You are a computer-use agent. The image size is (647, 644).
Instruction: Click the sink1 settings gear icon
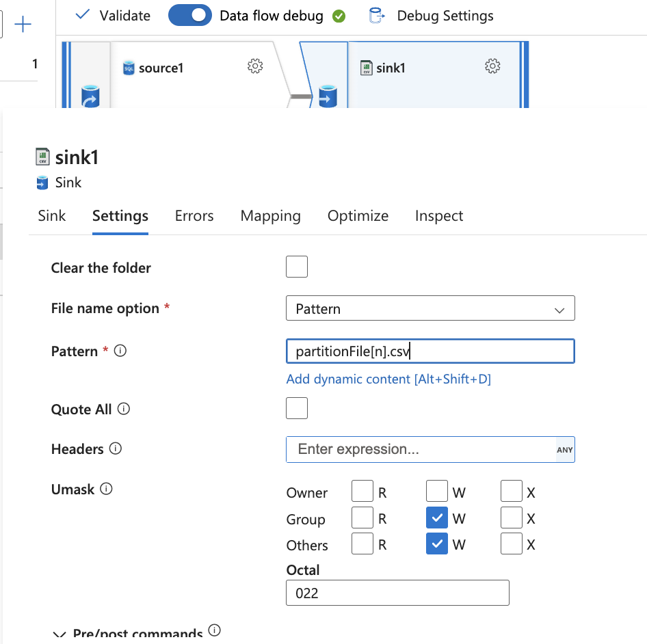click(492, 66)
